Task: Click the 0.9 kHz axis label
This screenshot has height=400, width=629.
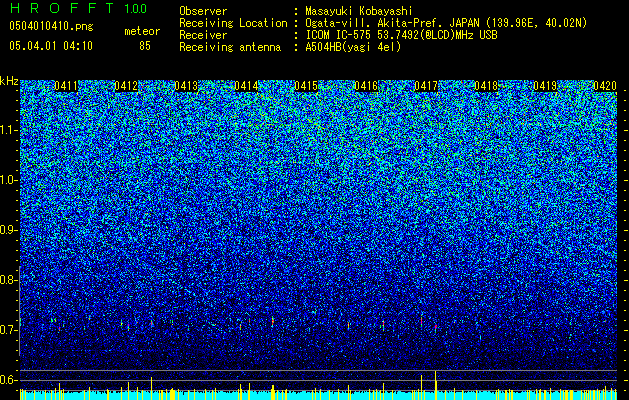Action: point(8,230)
